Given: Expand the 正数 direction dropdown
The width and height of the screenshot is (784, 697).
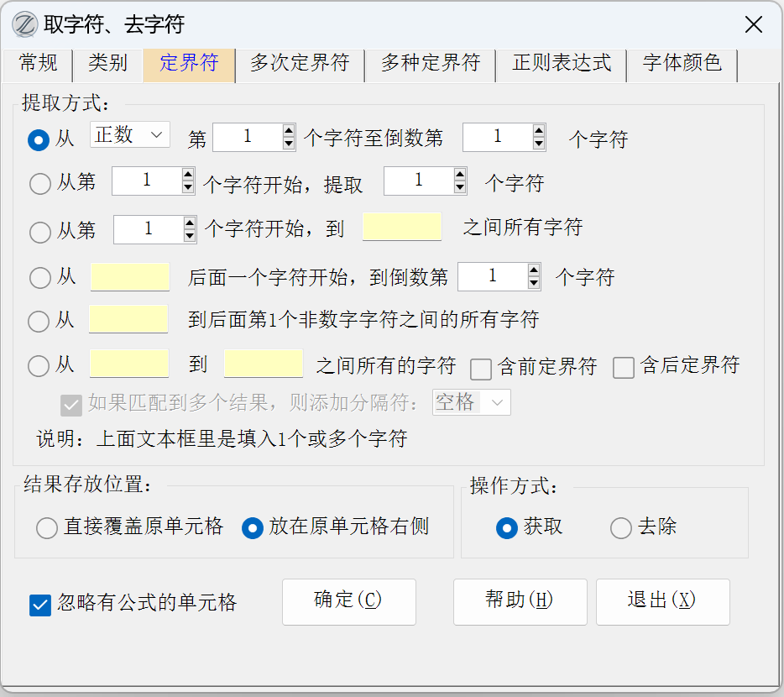Looking at the screenshot, I should pos(130,135).
